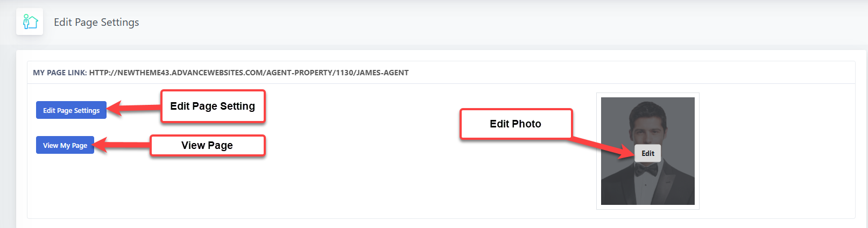Select the View Page callout label

point(207,145)
